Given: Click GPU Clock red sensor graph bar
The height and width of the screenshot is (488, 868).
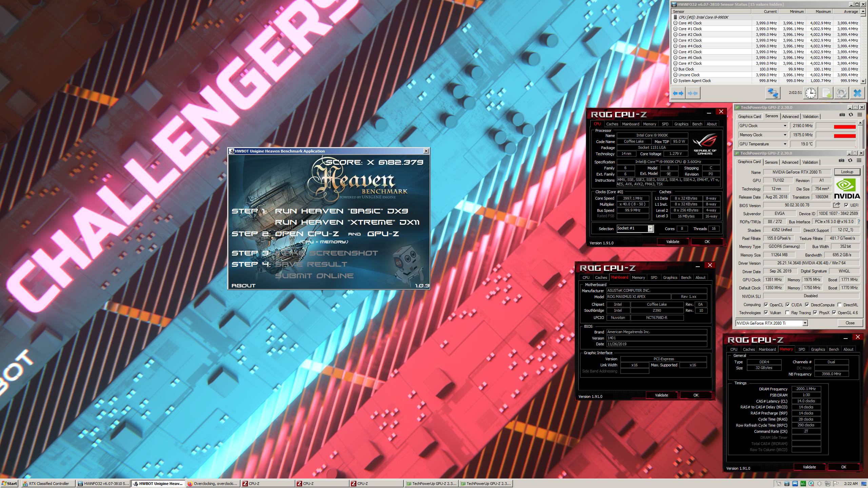Looking at the screenshot, I should [x=845, y=127].
